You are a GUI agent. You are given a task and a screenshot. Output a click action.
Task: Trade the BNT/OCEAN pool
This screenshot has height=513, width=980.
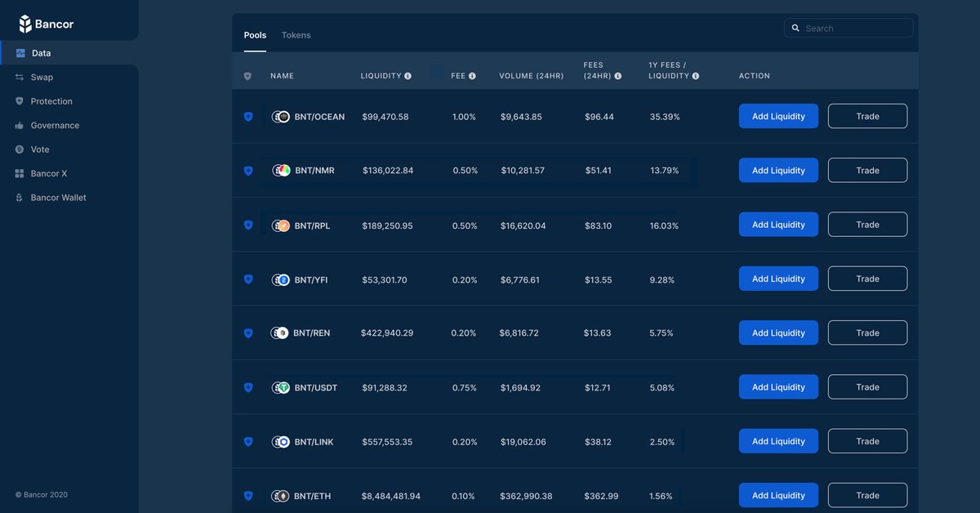pyautogui.click(x=867, y=116)
